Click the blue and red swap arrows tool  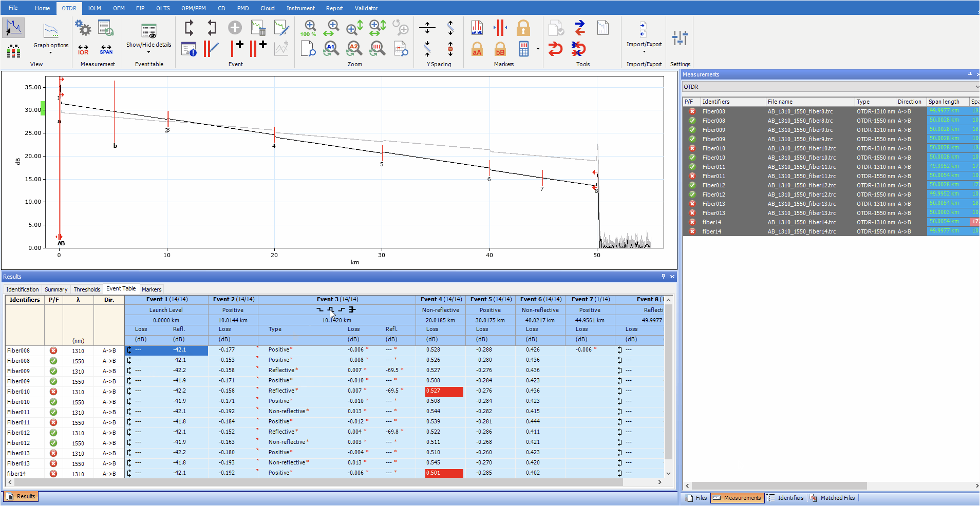pos(579,28)
